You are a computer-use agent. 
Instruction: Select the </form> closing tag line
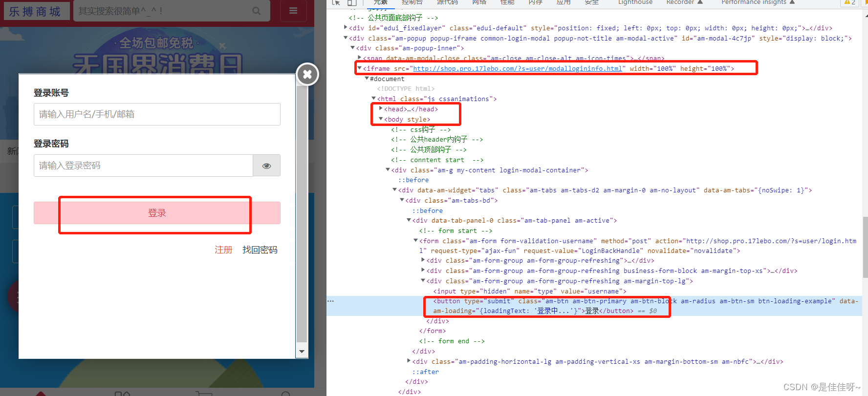coord(432,331)
